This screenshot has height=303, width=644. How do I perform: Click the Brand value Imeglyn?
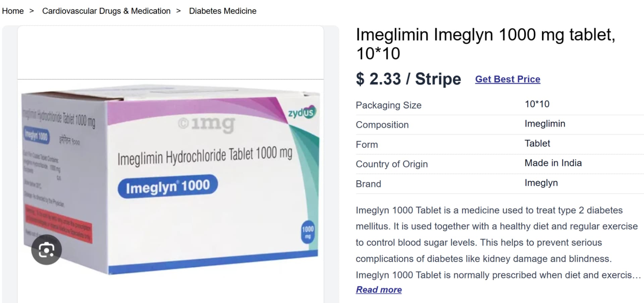[x=541, y=183]
